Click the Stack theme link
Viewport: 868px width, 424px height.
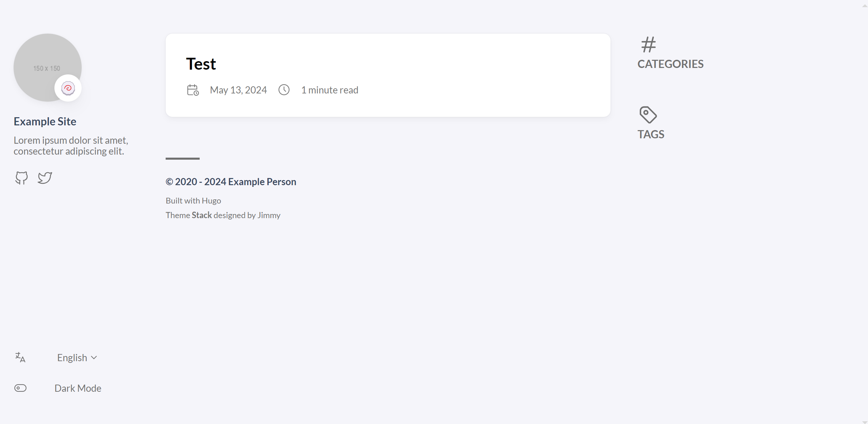click(202, 215)
